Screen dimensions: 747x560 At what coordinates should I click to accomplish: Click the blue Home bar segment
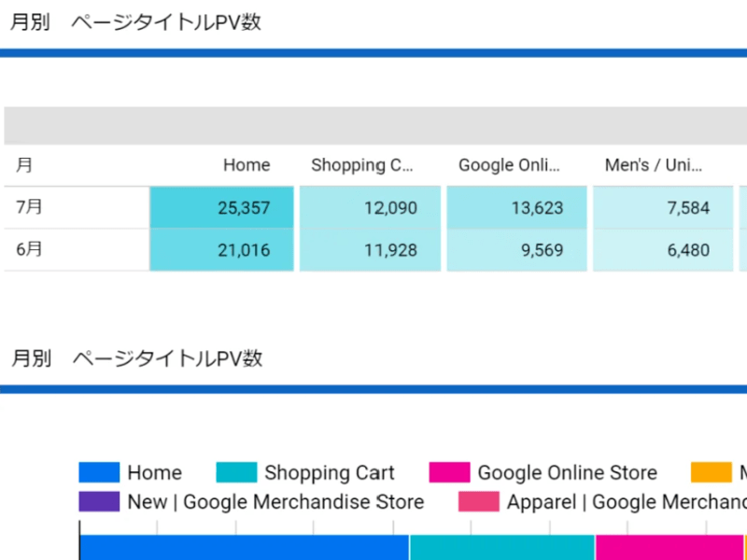[244, 547]
